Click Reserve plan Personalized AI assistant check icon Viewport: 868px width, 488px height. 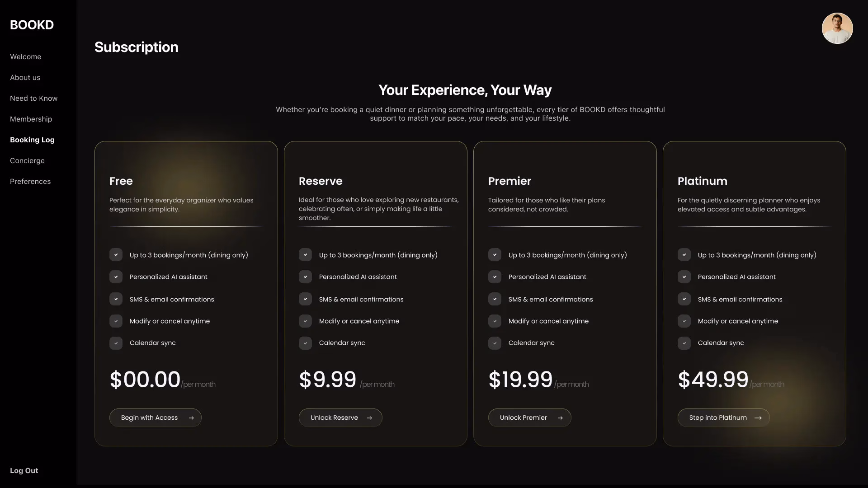[305, 277]
